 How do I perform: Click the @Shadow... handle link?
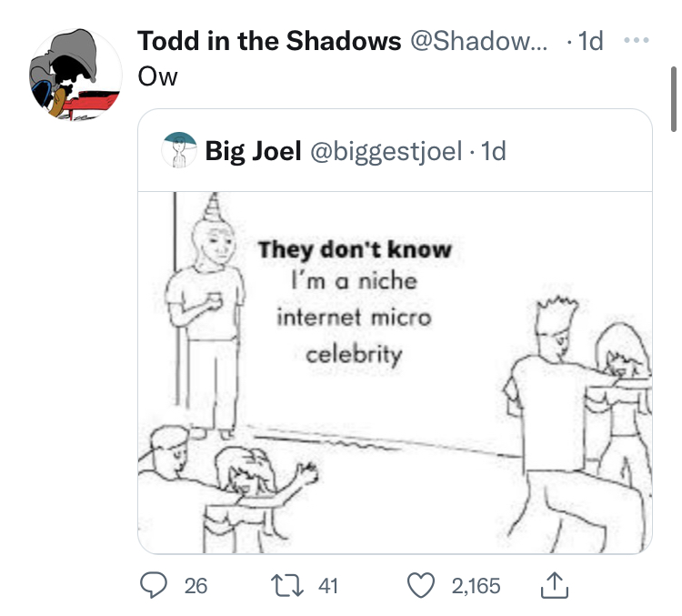479,41
